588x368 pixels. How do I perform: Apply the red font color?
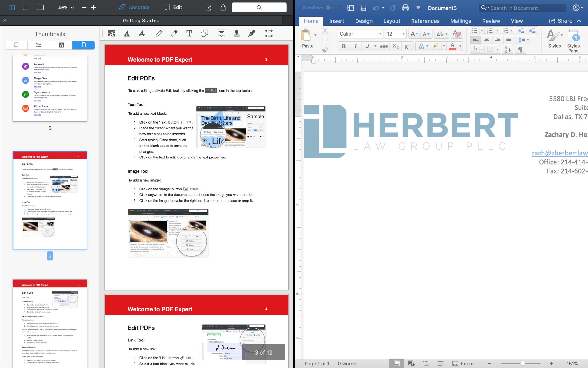(x=452, y=46)
